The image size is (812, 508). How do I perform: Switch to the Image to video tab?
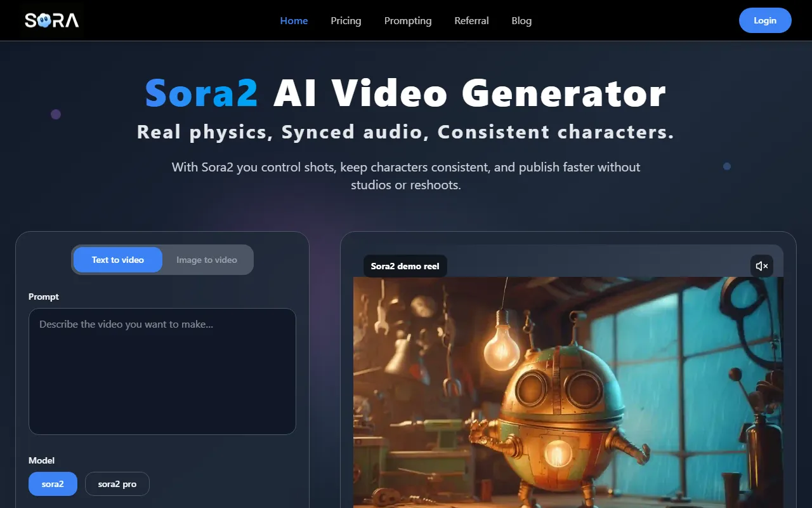207,260
